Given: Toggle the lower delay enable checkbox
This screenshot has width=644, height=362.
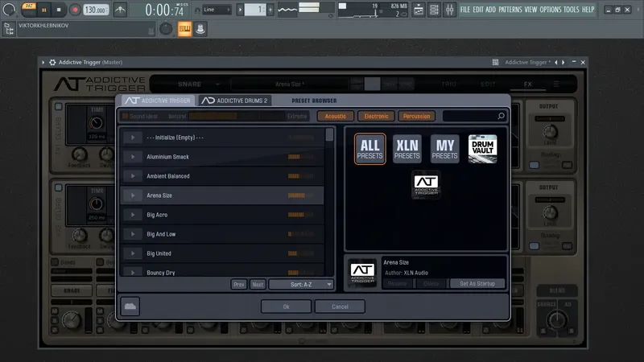Looking at the screenshot, I should pyautogui.click(x=58, y=187).
